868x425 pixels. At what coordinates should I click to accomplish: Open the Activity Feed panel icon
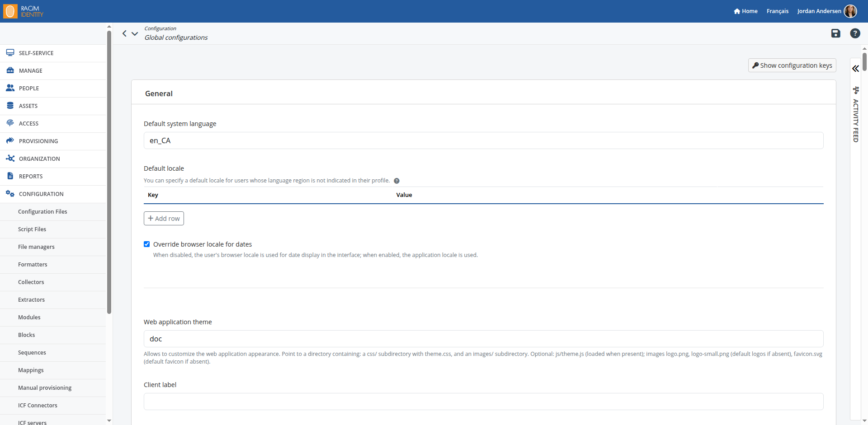pyautogui.click(x=856, y=90)
